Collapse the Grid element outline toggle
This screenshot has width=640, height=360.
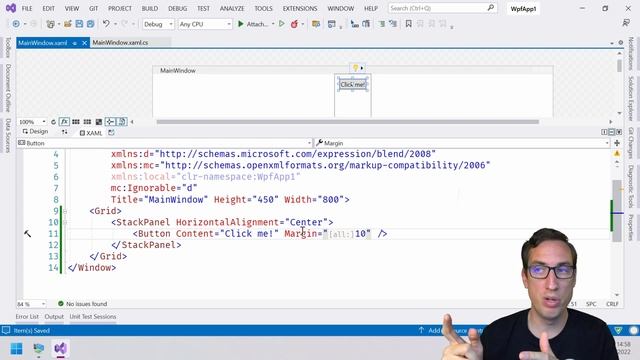[x=65, y=211]
